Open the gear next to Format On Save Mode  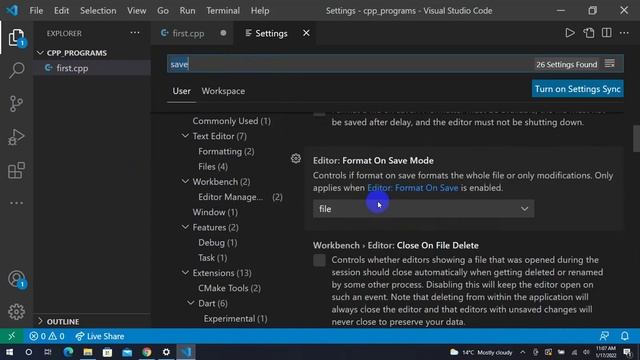(x=296, y=158)
